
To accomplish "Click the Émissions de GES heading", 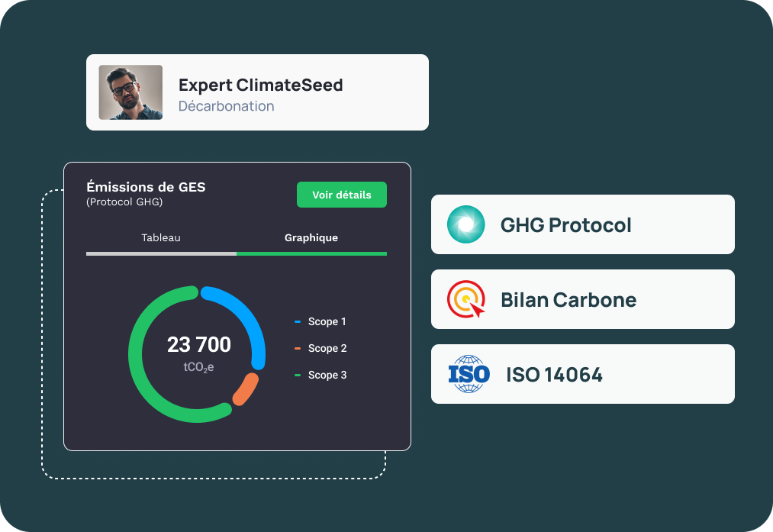I will [146, 187].
